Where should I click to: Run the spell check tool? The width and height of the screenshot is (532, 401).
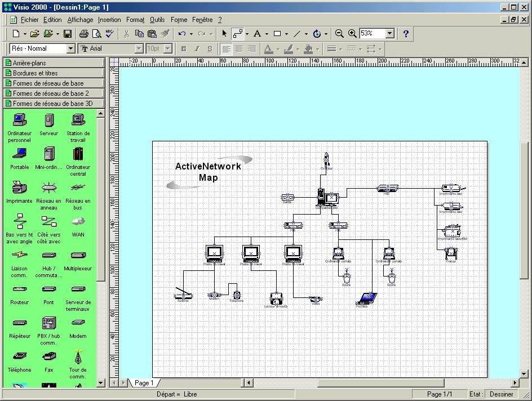click(109, 34)
